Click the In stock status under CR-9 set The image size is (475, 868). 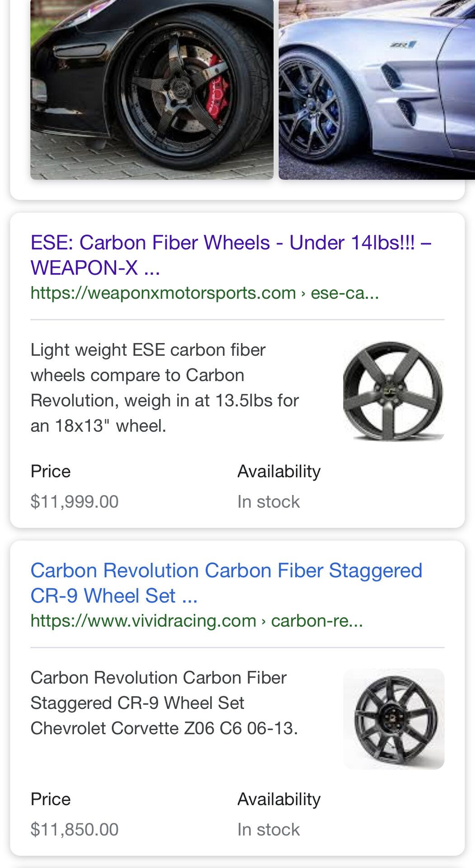pyautogui.click(x=268, y=829)
